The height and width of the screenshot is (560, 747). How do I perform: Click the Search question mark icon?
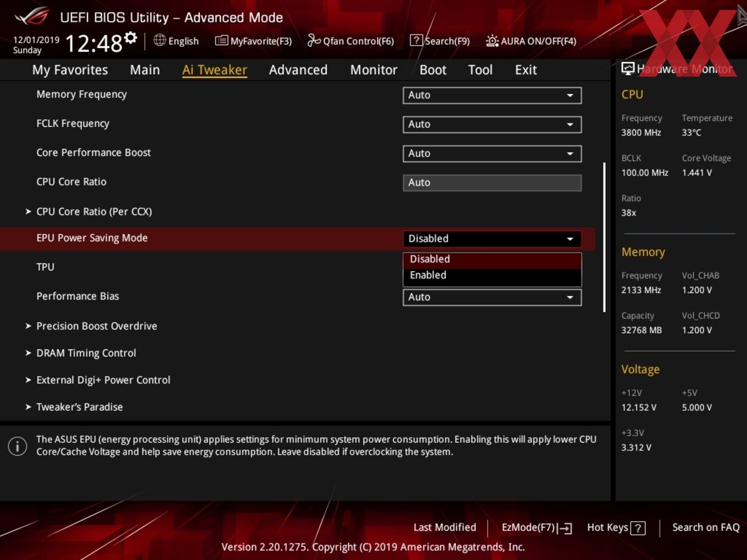(x=416, y=41)
